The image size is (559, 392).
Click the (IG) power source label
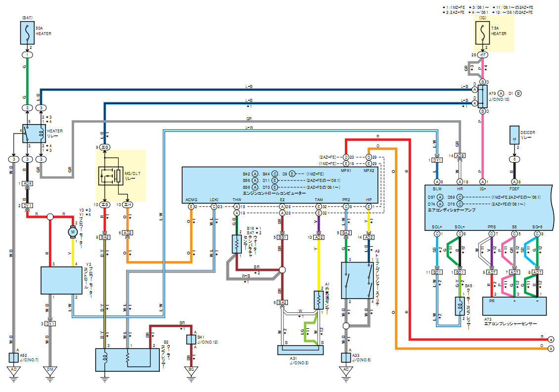pyautogui.click(x=482, y=17)
